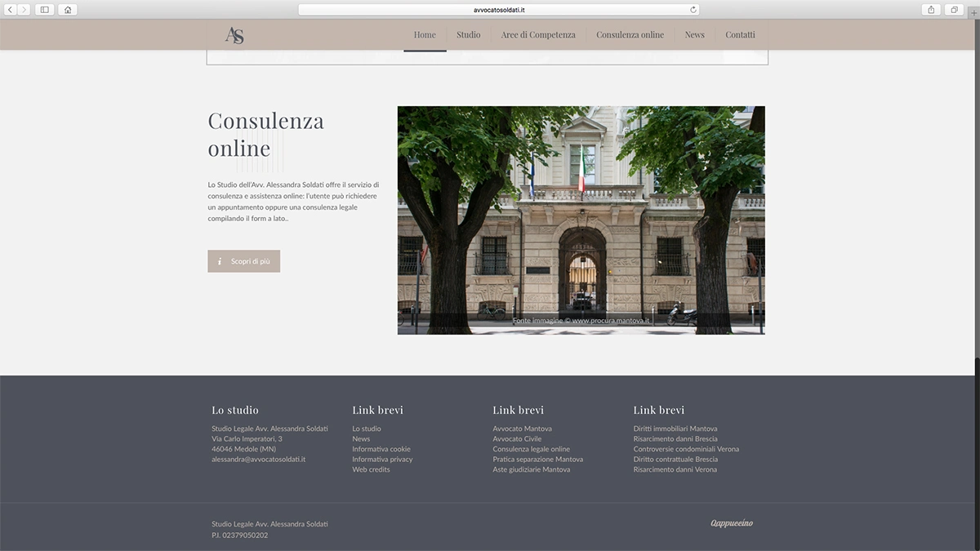Image resolution: width=980 pixels, height=551 pixels.
Task: Go back with the browser back arrow
Action: tap(11, 10)
